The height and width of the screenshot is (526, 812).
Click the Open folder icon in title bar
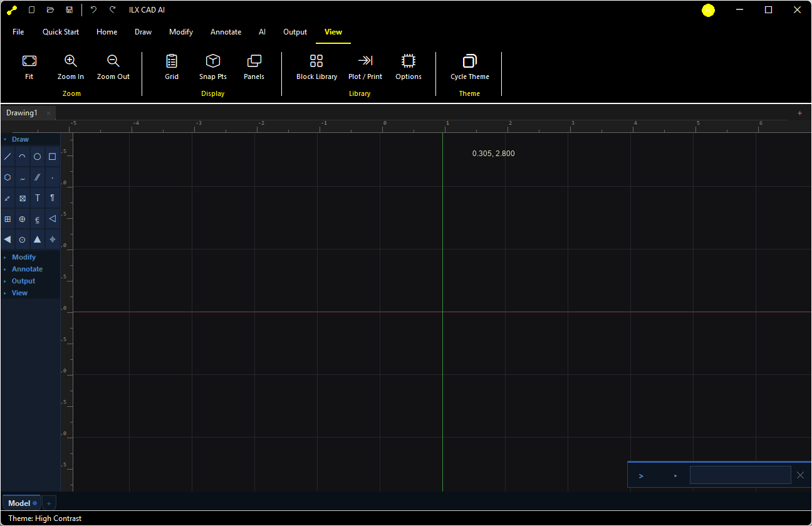tap(51, 10)
